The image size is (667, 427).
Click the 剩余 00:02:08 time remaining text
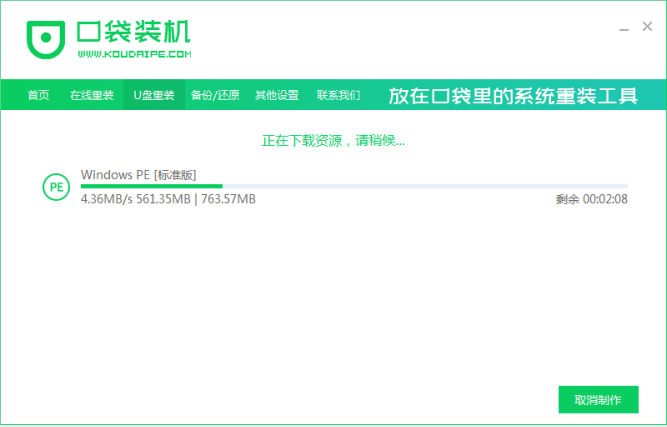pyautogui.click(x=591, y=199)
